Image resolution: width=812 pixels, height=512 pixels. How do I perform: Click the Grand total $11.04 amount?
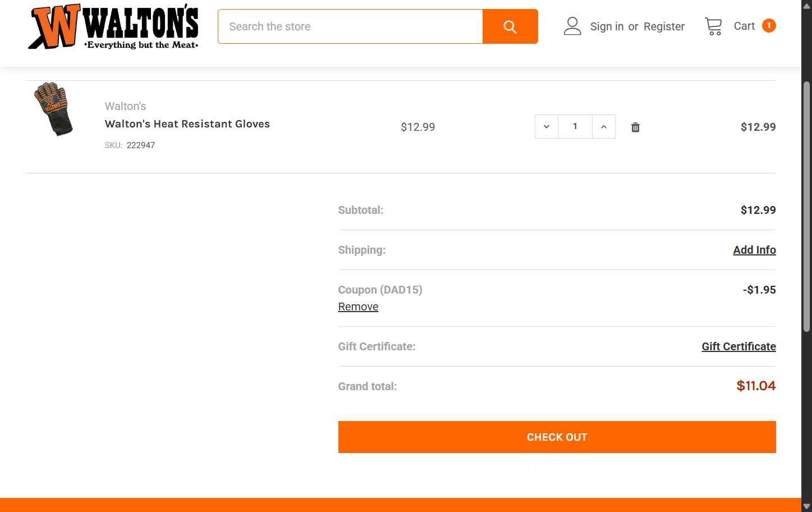point(756,386)
